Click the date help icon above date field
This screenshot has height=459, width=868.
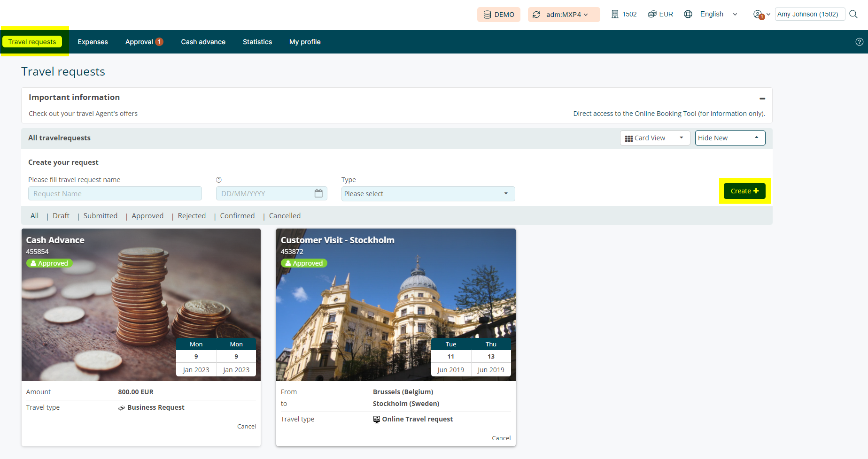[x=219, y=180]
